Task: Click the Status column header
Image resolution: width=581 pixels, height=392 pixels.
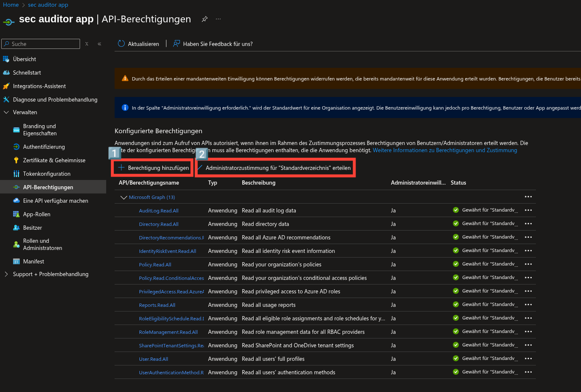Action: (458, 183)
